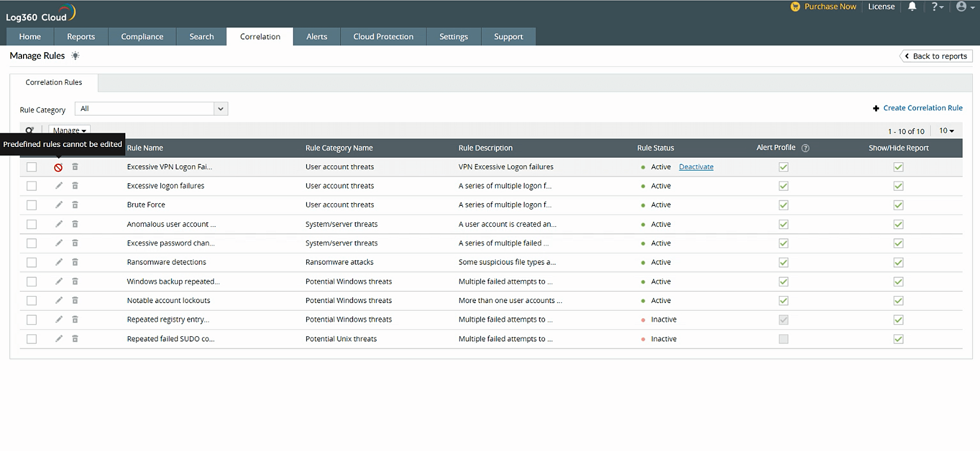This screenshot has height=451, width=980.
Task: Switch to the Alerts tab
Action: coord(316,37)
